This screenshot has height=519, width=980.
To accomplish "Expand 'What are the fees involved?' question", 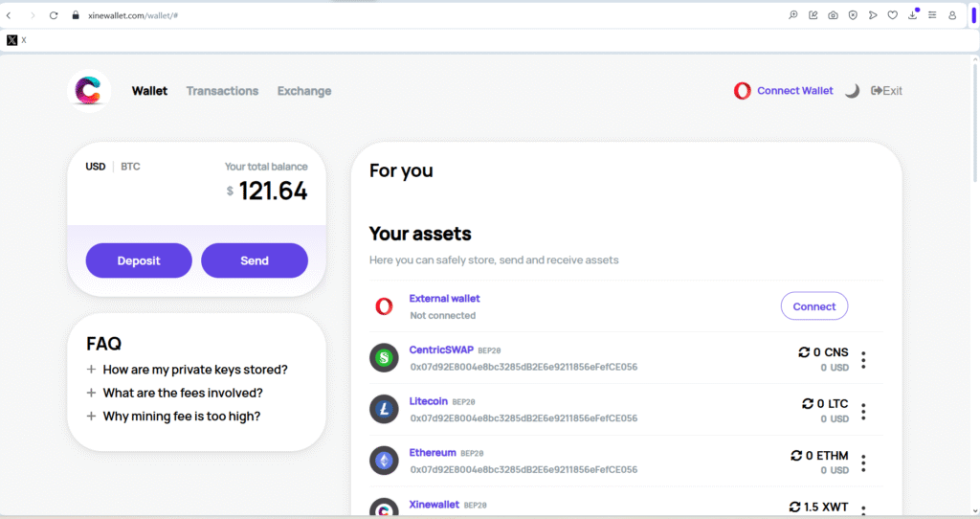I will click(183, 393).
